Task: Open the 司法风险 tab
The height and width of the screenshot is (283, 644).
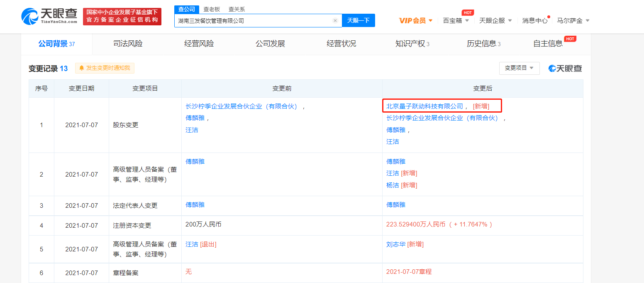Action: coord(128,44)
